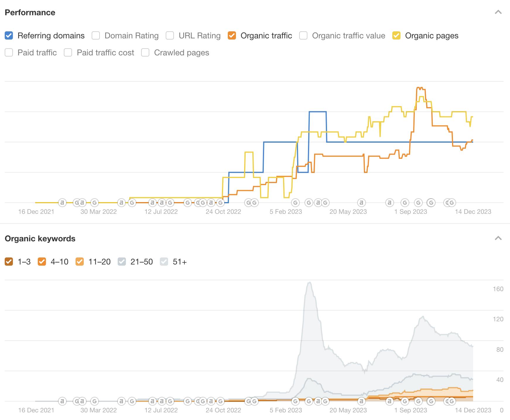Toggle the 1–3 keyword positions checkbox
This screenshot has height=420, width=510.
click(9, 262)
